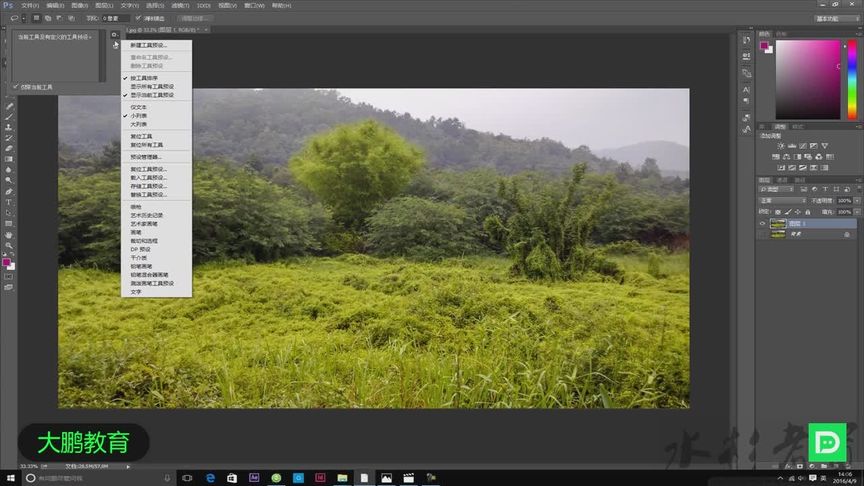
Task: Select the Clone Stamp tool
Action: 9,127
